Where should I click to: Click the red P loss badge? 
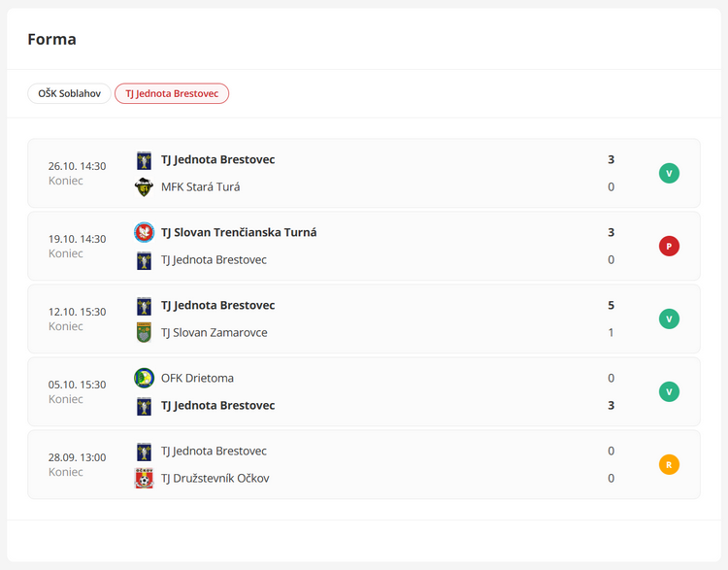[669, 246]
